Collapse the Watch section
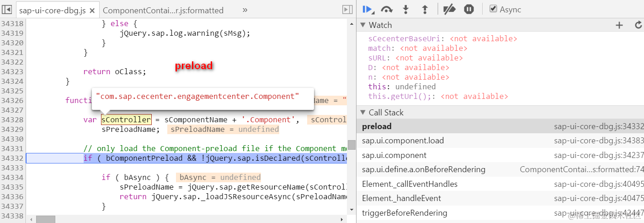This screenshot has height=223, width=644. coord(363,25)
